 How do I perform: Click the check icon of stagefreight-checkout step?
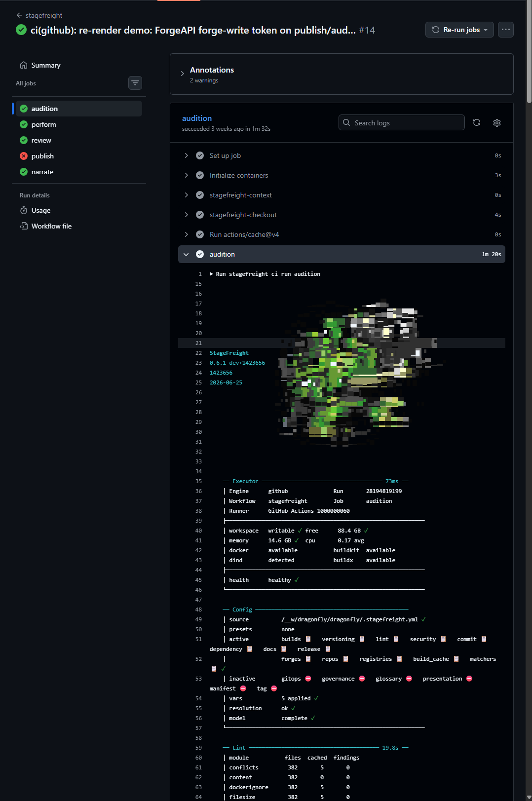click(x=200, y=215)
